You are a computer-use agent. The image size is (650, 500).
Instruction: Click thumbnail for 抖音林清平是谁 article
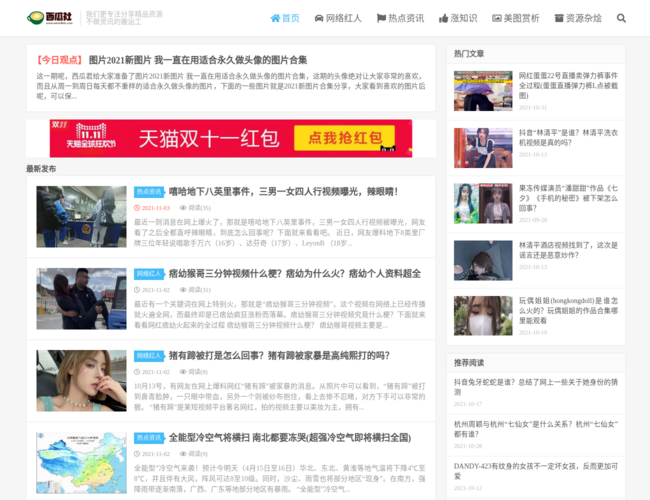(x=483, y=148)
